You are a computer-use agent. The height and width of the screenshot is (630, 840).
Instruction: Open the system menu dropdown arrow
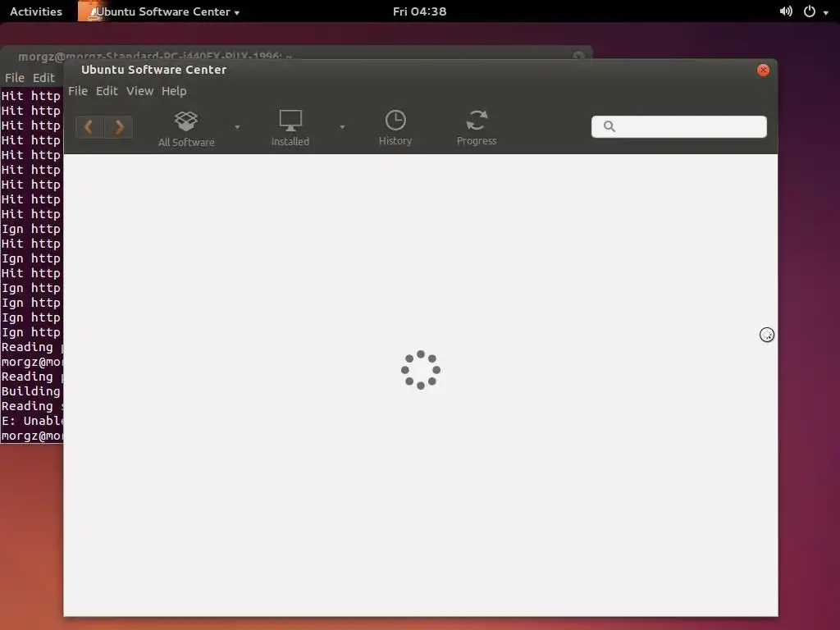point(826,12)
